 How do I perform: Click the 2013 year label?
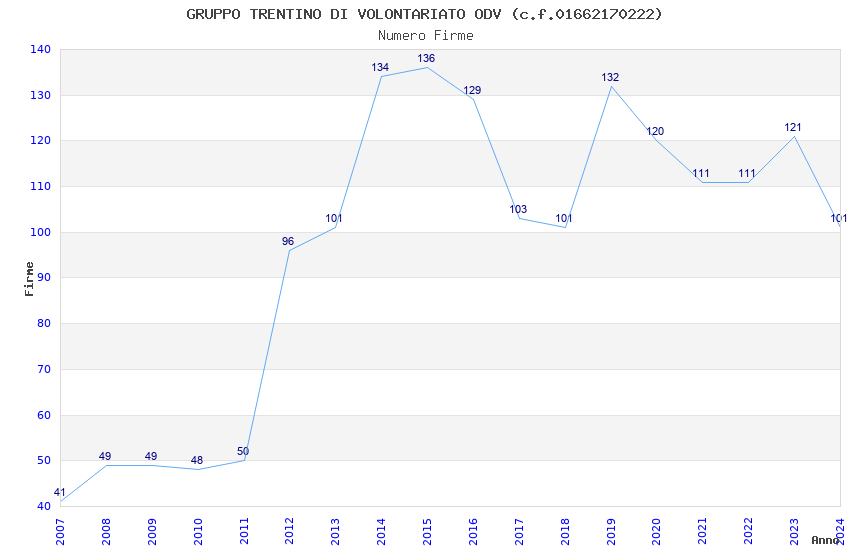pyautogui.click(x=336, y=532)
